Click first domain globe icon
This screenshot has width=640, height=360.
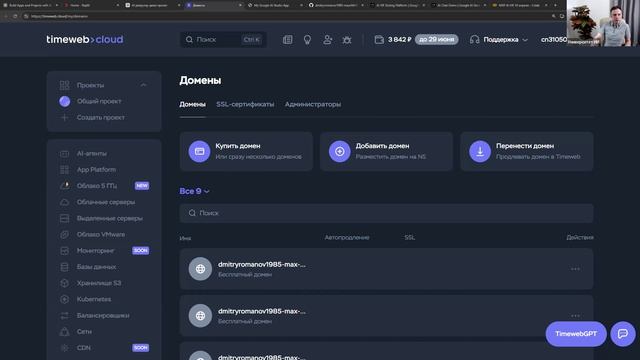tap(200, 269)
